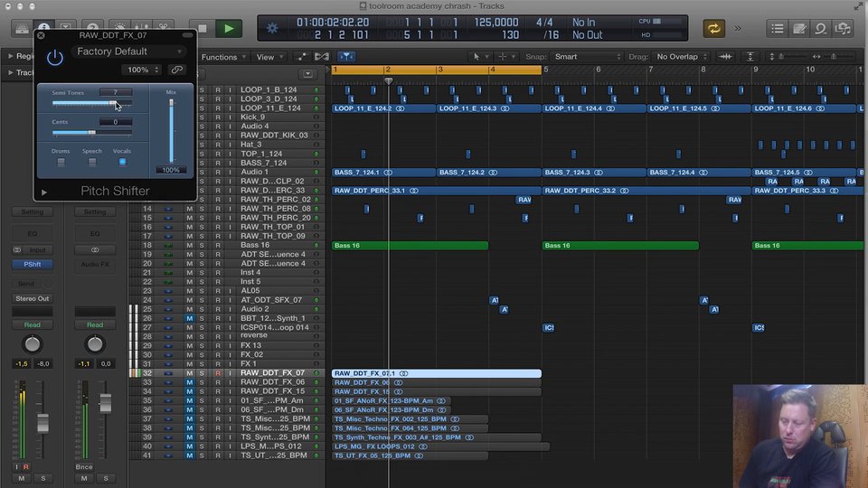This screenshot has height=488, width=868.
Task: Expand Pitch Shifter extended parameters triangle
Action: click(x=44, y=192)
